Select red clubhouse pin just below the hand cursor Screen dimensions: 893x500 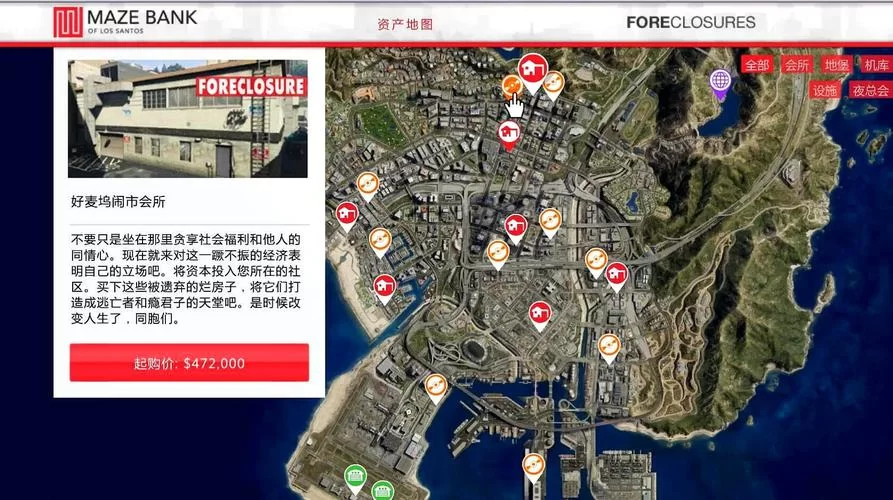[509, 134]
